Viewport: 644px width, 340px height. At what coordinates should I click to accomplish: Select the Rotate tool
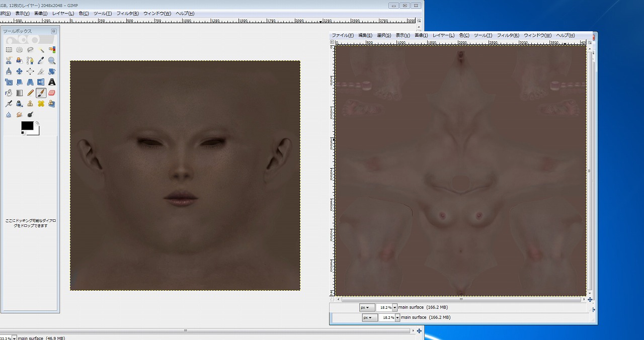(x=52, y=71)
